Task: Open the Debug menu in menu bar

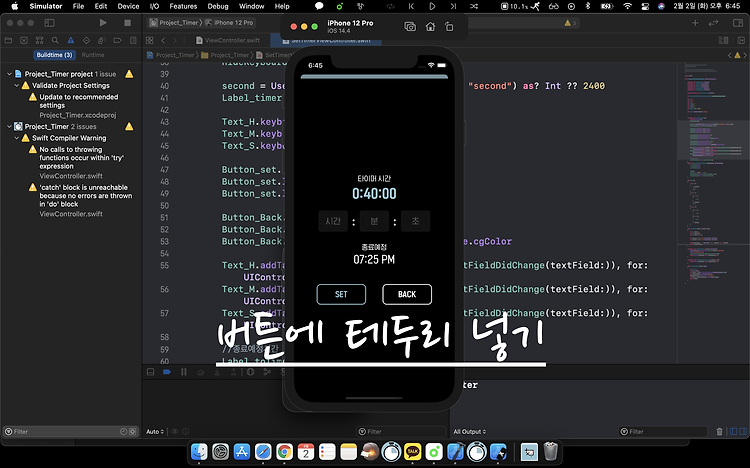Action: (218, 6)
